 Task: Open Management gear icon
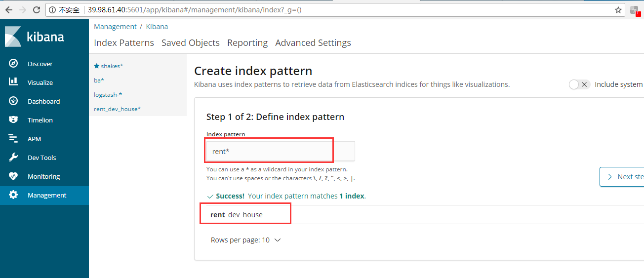[13, 195]
